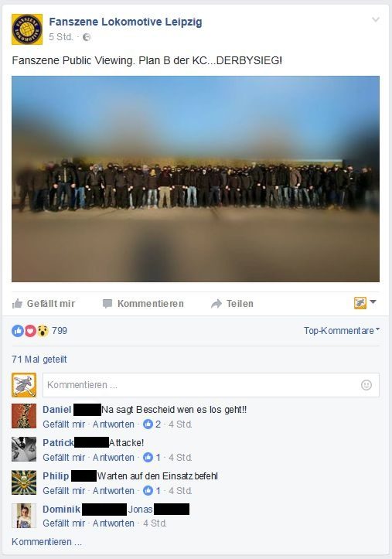Expand post options chevron at top right
The height and width of the screenshot is (559, 392).
pos(376,19)
